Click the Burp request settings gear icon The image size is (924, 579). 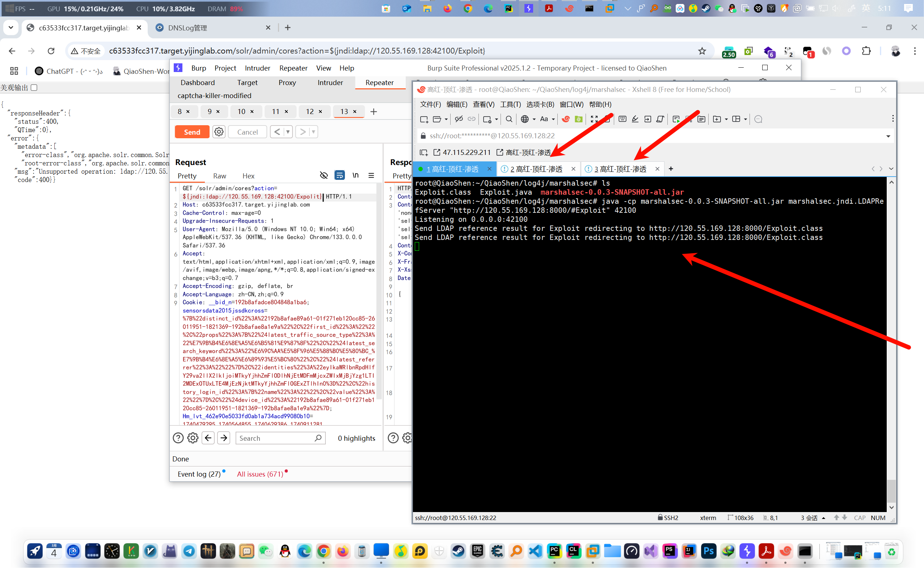219,132
